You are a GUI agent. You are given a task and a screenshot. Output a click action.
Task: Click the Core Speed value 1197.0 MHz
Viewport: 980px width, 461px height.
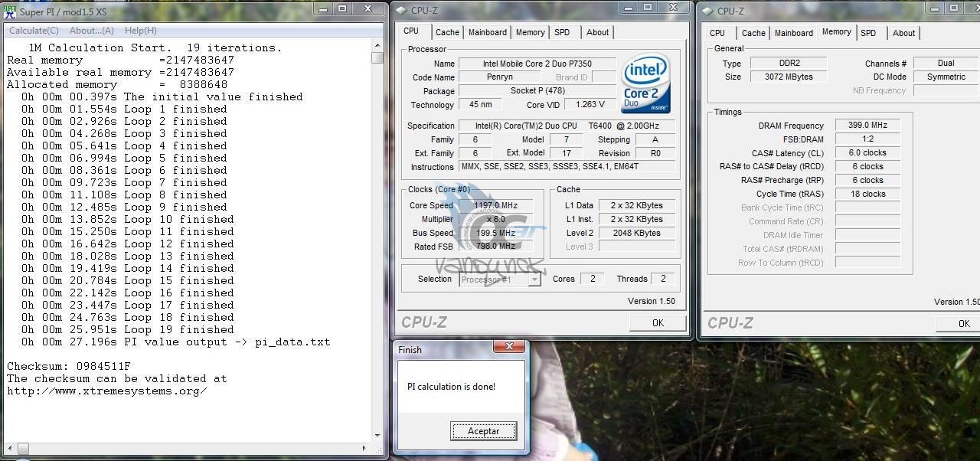click(x=496, y=205)
